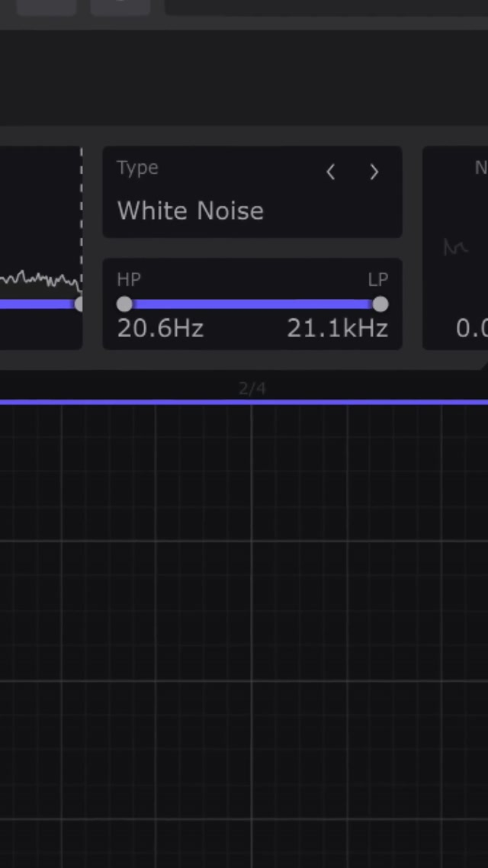Click the Type label
The image size is (488, 868).
137,168
